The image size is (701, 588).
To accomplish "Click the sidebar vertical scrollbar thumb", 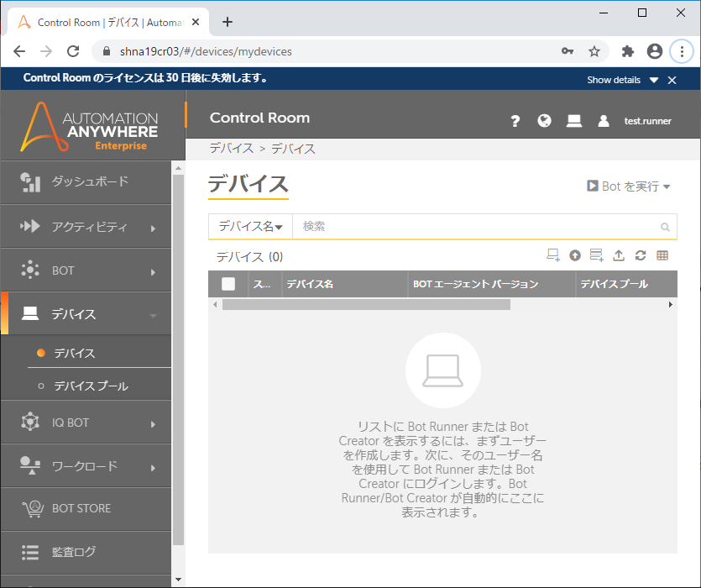I will 178,360.
